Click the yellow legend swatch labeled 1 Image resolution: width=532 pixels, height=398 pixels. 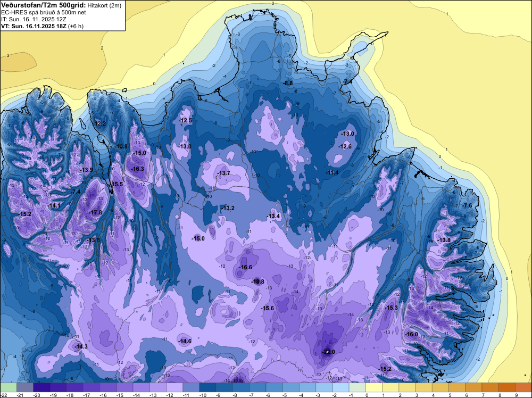point(391,387)
